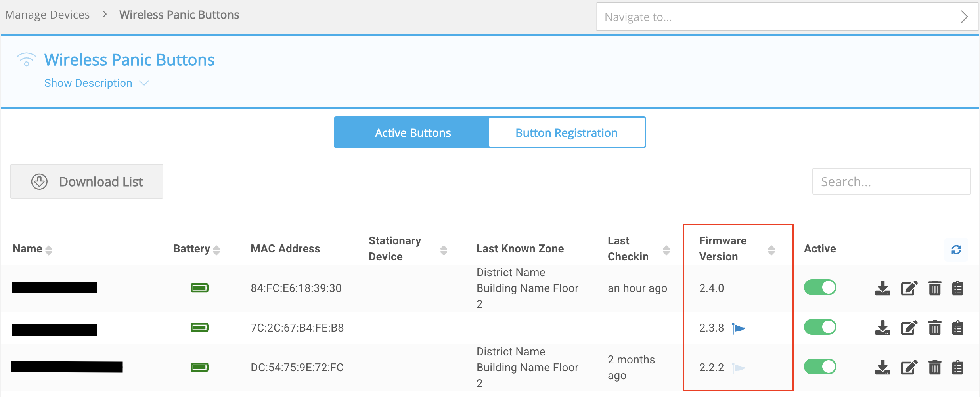This screenshot has height=397, width=980.
Task: Toggle Active switch for DC:54:75:9E:72:FC
Action: (820, 366)
